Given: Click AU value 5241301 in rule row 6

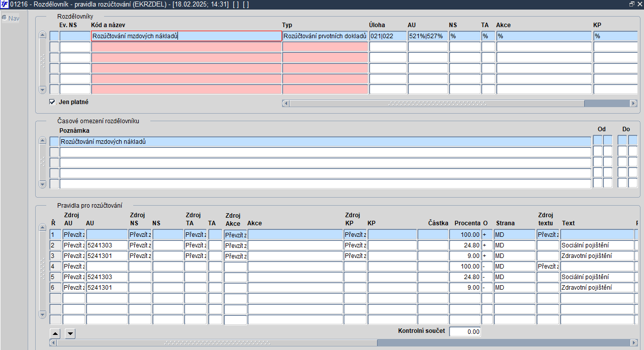Looking at the screenshot, I should [107, 287].
